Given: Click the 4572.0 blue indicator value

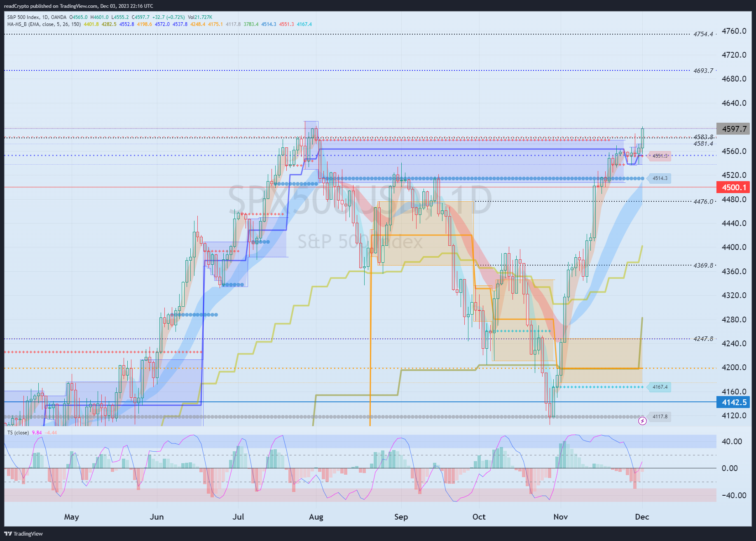Looking at the screenshot, I should click(162, 24).
